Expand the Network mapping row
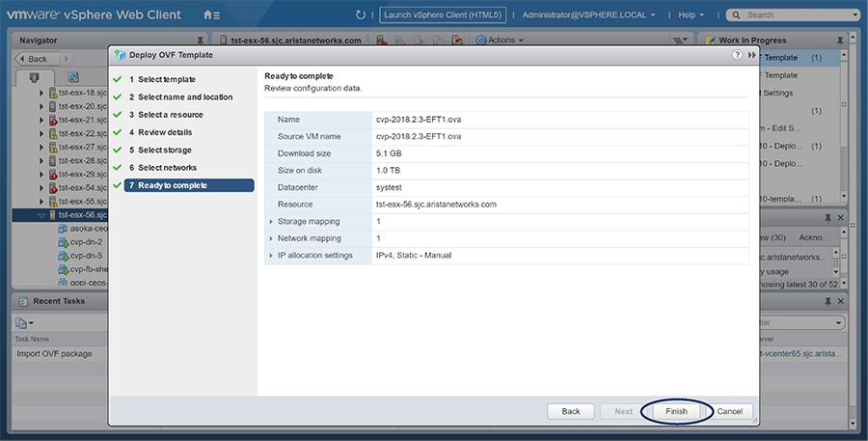 [271, 238]
